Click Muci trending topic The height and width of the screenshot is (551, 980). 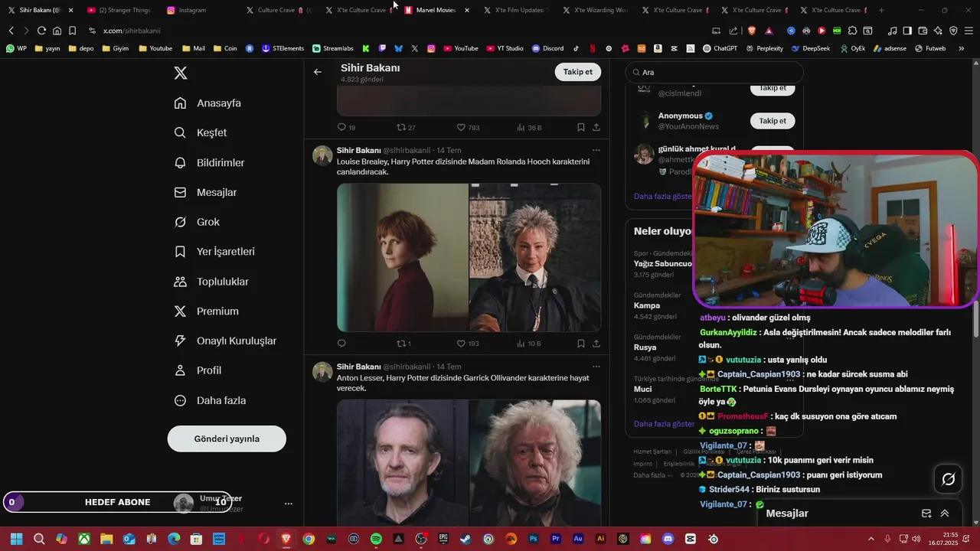(x=643, y=389)
